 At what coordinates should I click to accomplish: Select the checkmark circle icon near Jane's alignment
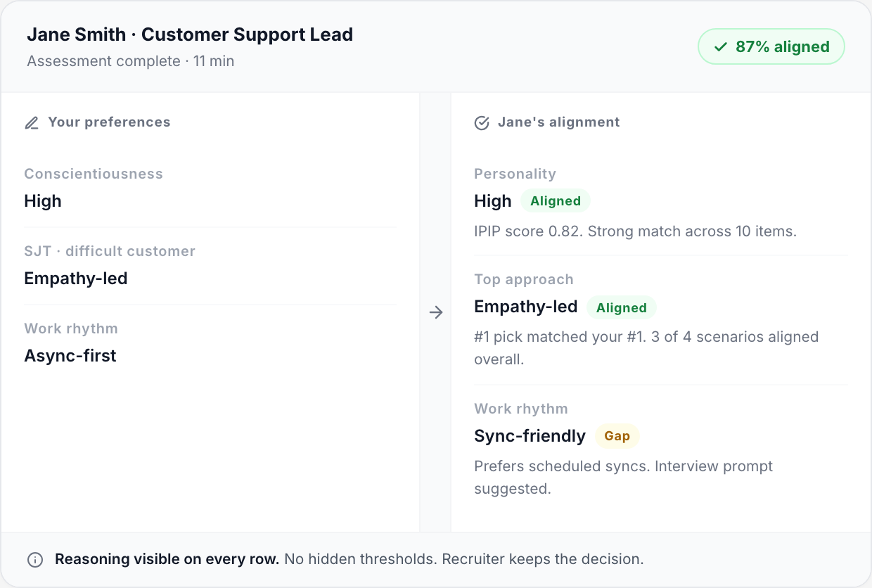(x=482, y=122)
